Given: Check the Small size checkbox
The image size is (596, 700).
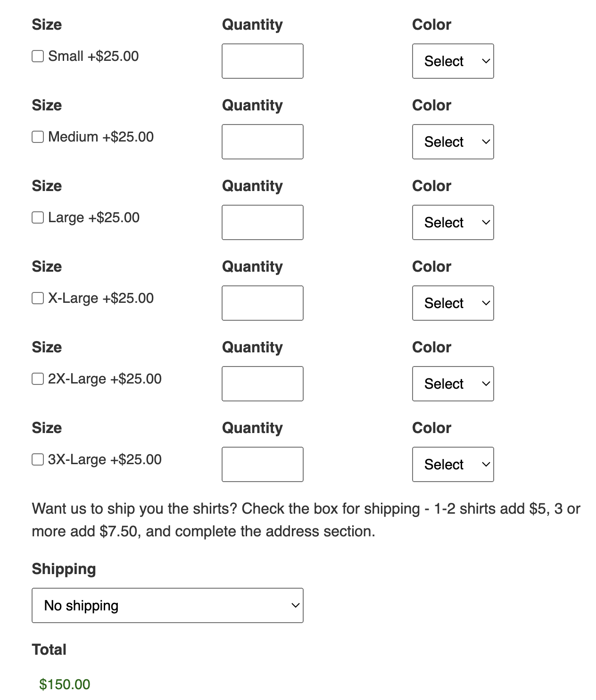Looking at the screenshot, I should point(38,57).
